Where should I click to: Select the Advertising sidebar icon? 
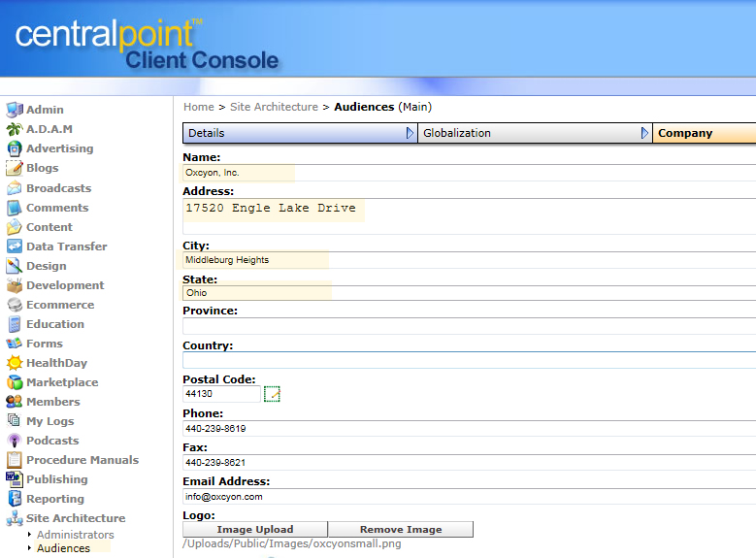pos(14,148)
